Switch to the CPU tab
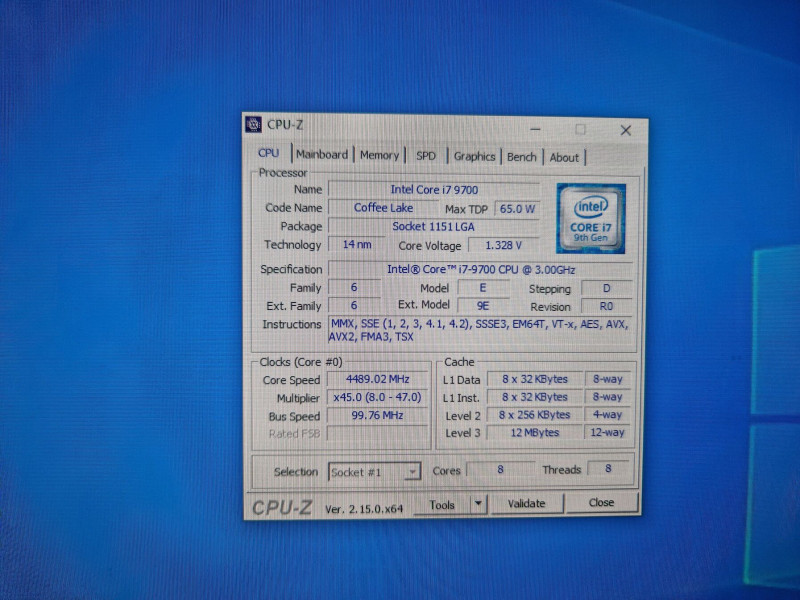800x600 pixels. point(268,153)
